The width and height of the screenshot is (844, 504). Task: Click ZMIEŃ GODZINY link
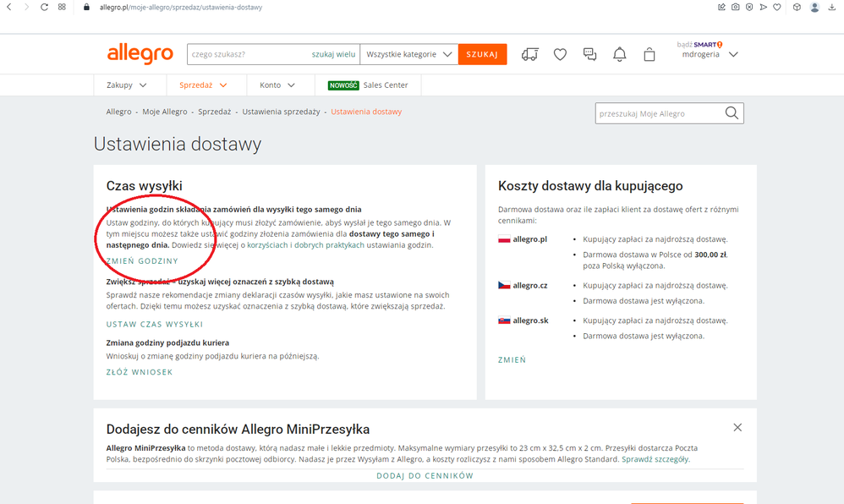tap(142, 261)
